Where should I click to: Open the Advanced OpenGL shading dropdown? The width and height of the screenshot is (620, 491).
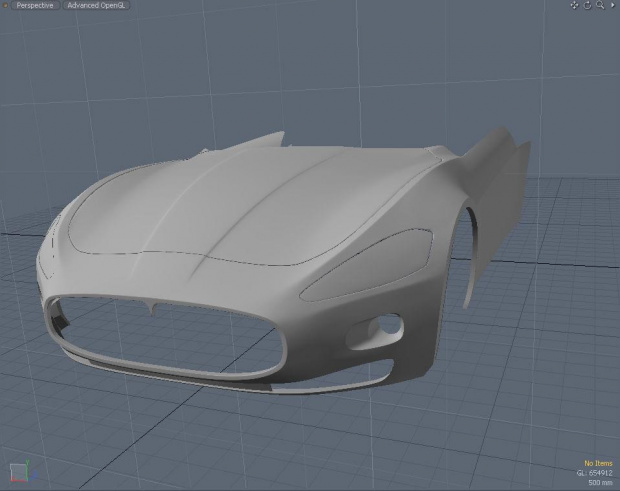96,6
